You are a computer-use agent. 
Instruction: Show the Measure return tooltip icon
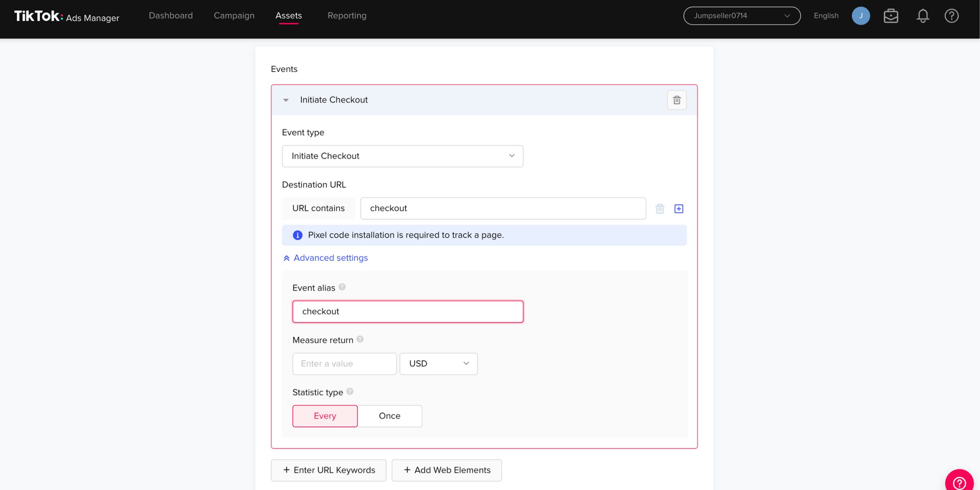coord(360,339)
